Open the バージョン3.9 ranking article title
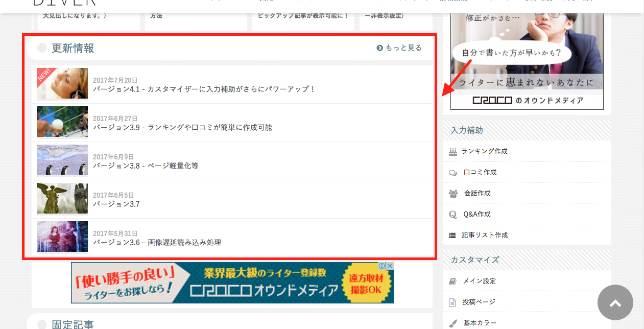This screenshot has width=644, height=329. click(182, 127)
